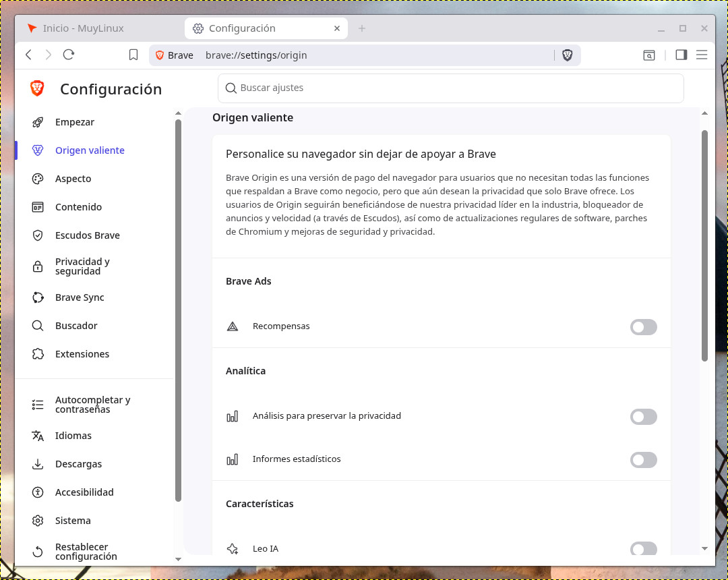Screen dimensions: 728x580
Task: Toggle the Leo IA switch
Action: click(644, 548)
